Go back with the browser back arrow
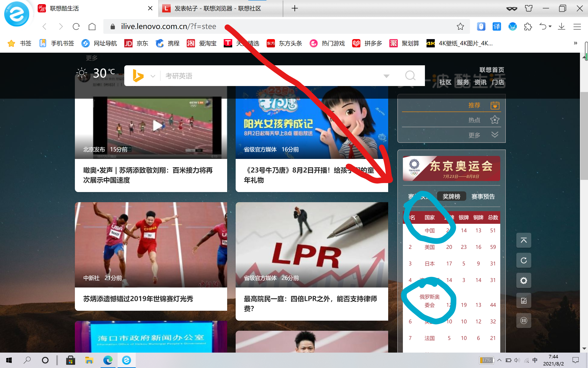The image size is (588, 368). (x=45, y=26)
